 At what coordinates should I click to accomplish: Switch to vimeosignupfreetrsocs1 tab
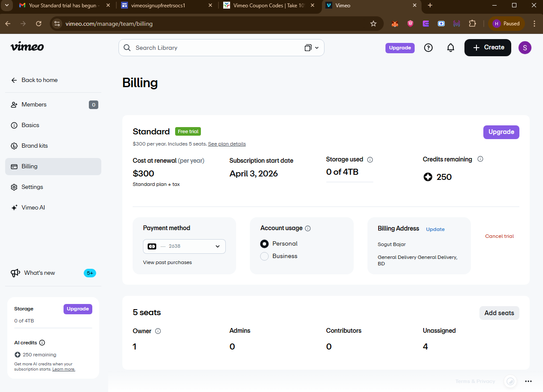pos(167,6)
